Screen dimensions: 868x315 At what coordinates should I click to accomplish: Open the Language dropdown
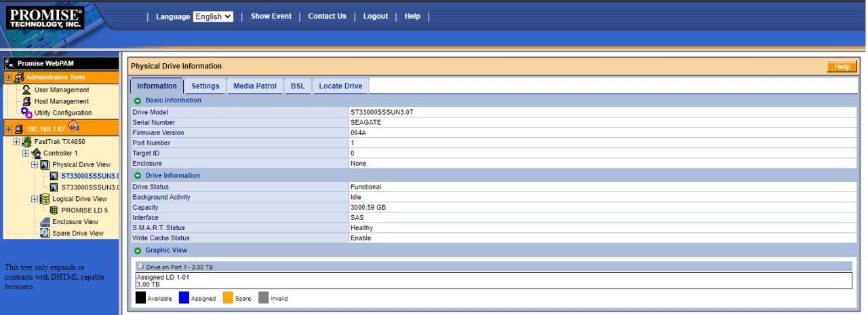click(x=213, y=16)
